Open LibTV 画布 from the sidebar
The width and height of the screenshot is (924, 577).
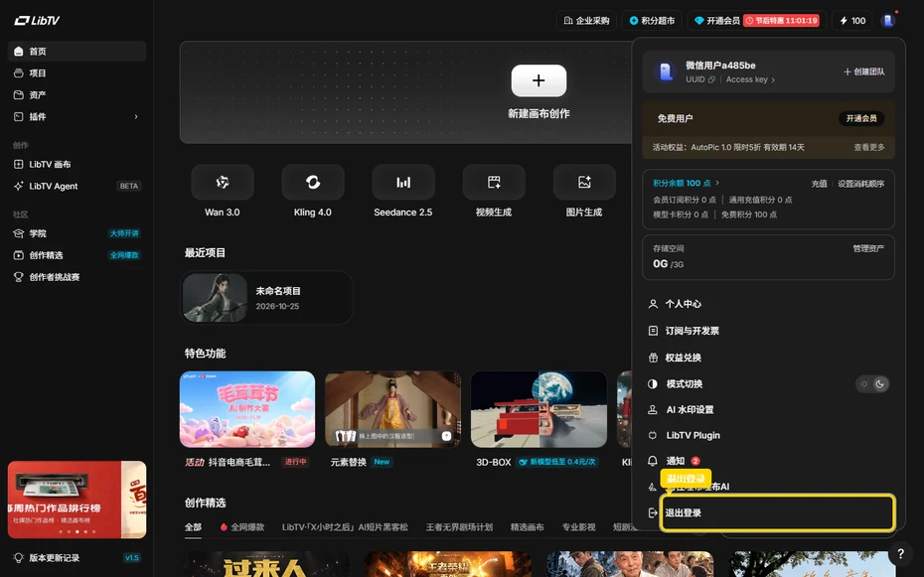pos(77,164)
